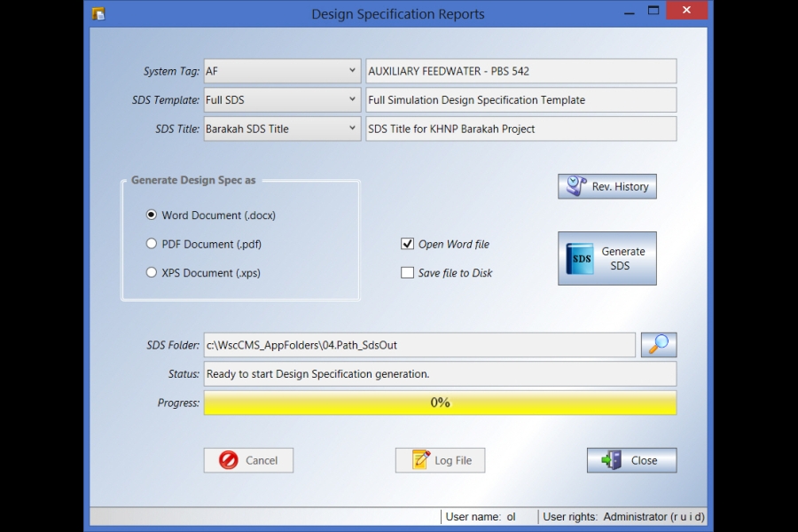This screenshot has height=532, width=798.
Task: Click the 'Generate Design Spec as' group title
Action: click(x=193, y=180)
